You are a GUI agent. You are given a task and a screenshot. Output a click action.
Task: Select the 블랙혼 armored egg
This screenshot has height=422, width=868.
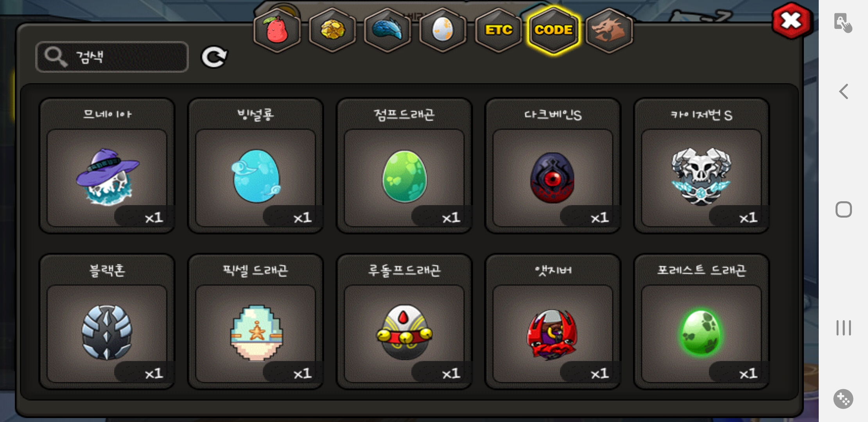tap(107, 322)
